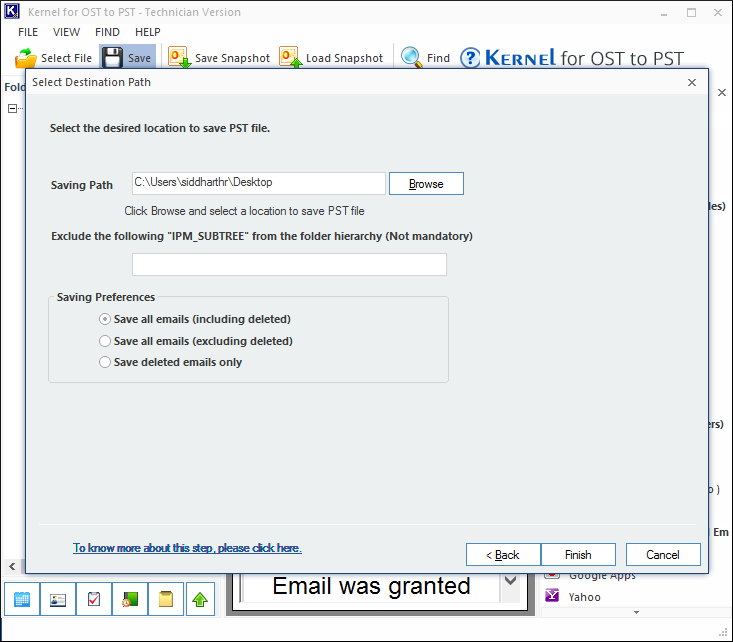Click the Find magnifier icon
The width and height of the screenshot is (733, 642).
click(412, 58)
